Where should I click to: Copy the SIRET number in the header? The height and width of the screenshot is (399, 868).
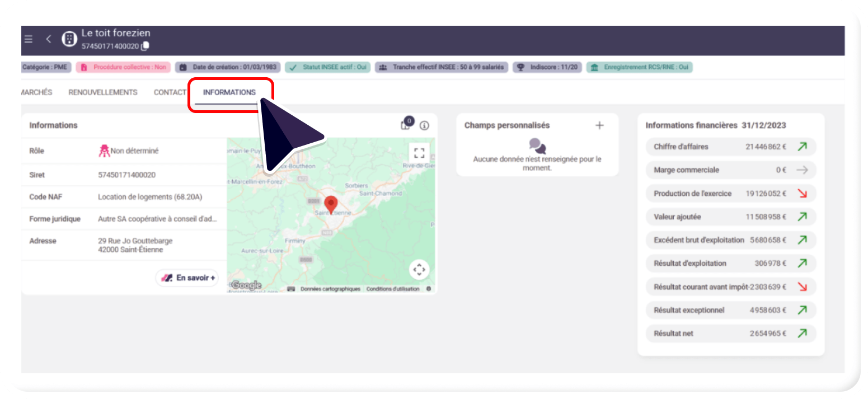pos(146,46)
